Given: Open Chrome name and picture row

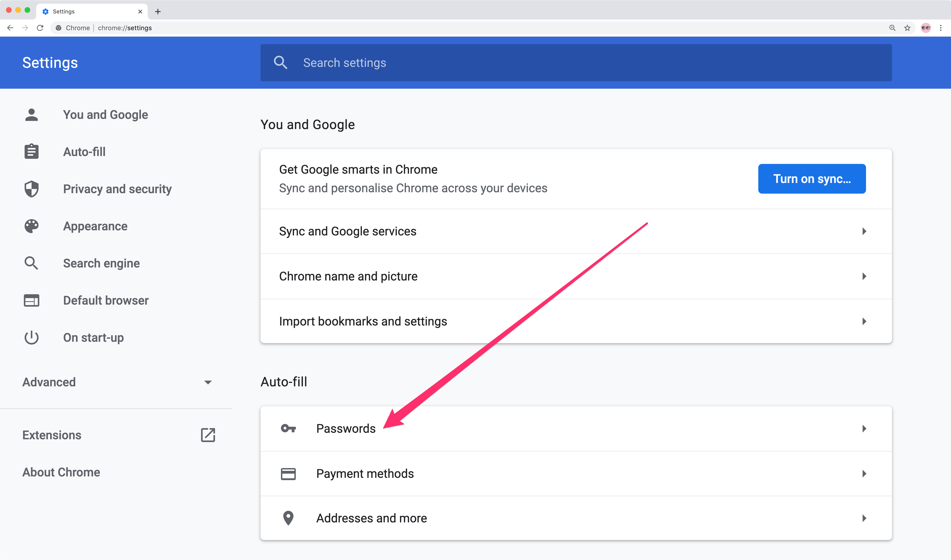Looking at the screenshot, I should 576,276.
